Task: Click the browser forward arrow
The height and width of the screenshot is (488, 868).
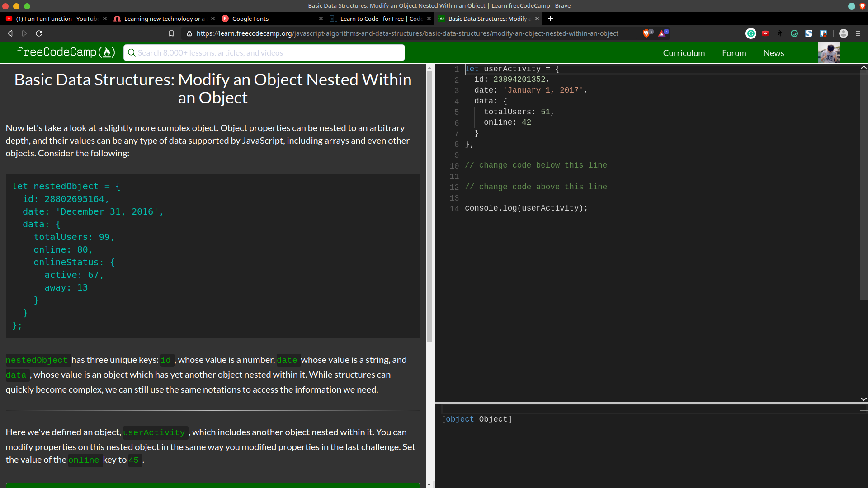Action: tap(24, 33)
